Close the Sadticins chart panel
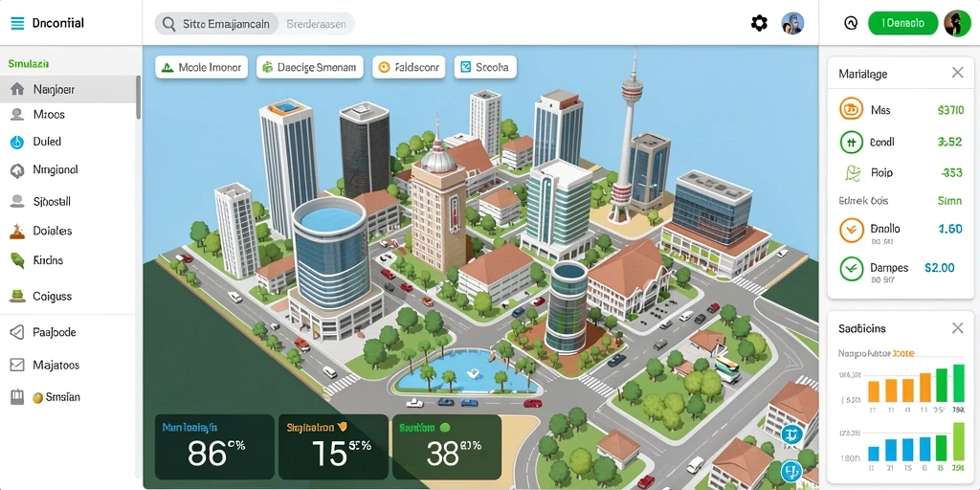 click(x=957, y=327)
